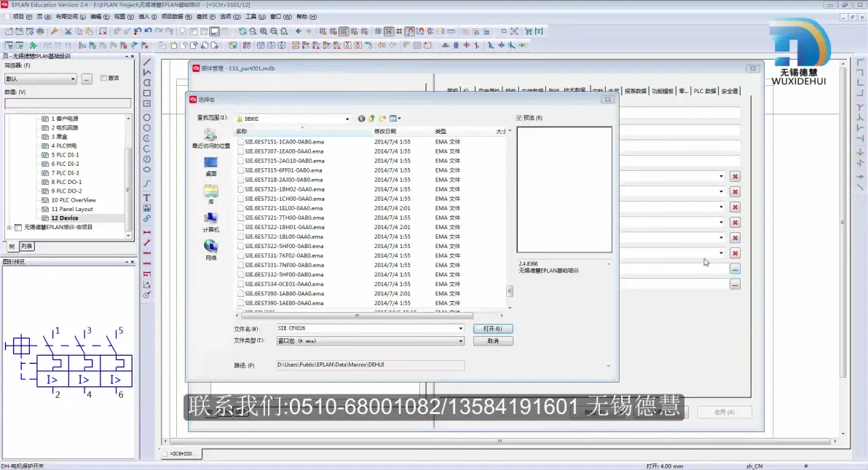Select the Text (T) tool in vertical toolbar
Viewport: 868px width, 470px height.
[146, 197]
